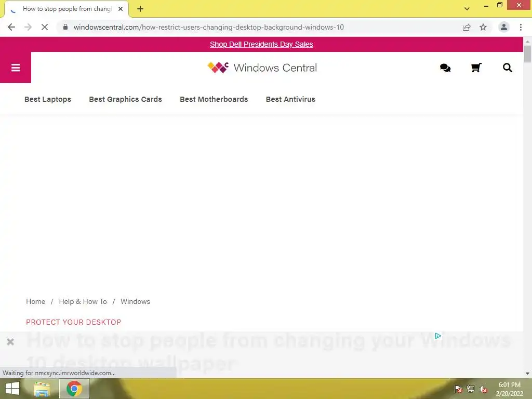
Task: Click the scrollbar up arrow
Action: tap(527, 41)
